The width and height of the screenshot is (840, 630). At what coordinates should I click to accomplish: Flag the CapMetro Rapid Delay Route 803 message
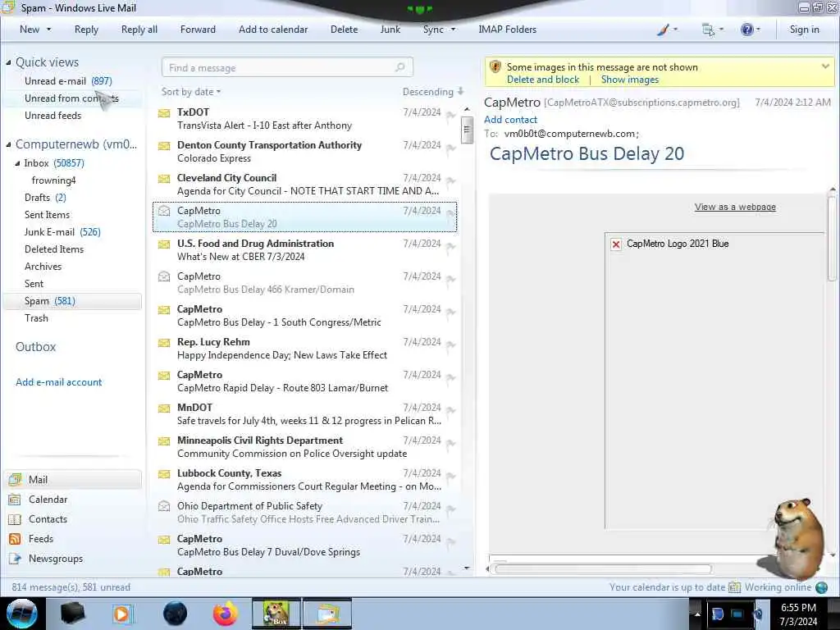coord(450,378)
